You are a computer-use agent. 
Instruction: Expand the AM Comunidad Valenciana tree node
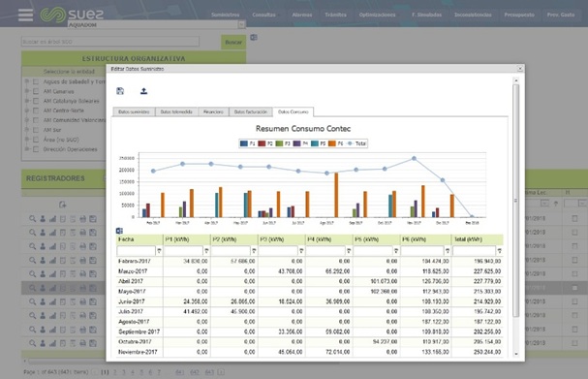[x=27, y=120]
